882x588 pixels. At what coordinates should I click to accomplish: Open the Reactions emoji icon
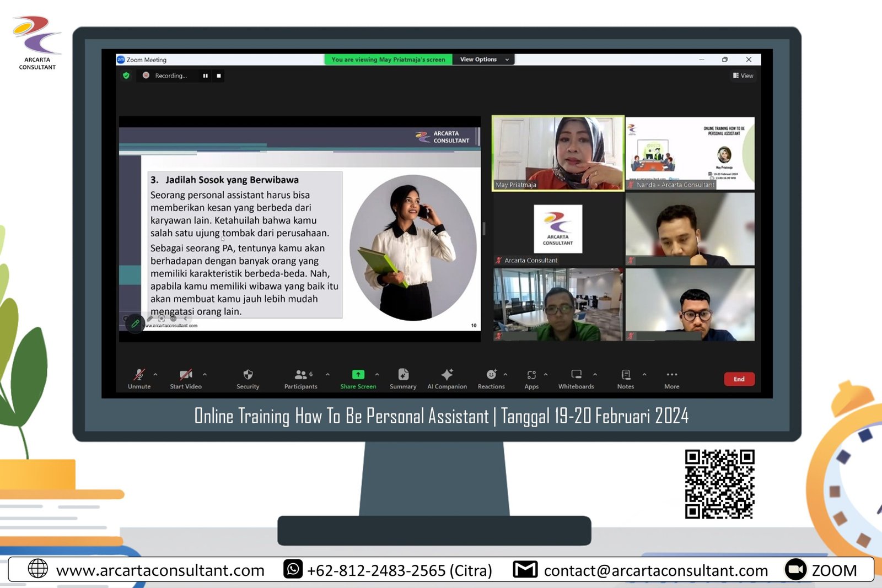pyautogui.click(x=491, y=375)
